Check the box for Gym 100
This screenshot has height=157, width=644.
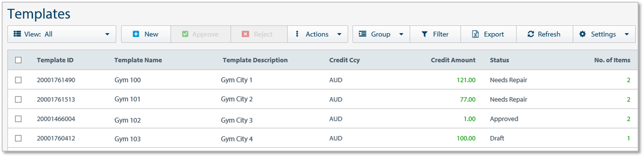[x=18, y=80]
